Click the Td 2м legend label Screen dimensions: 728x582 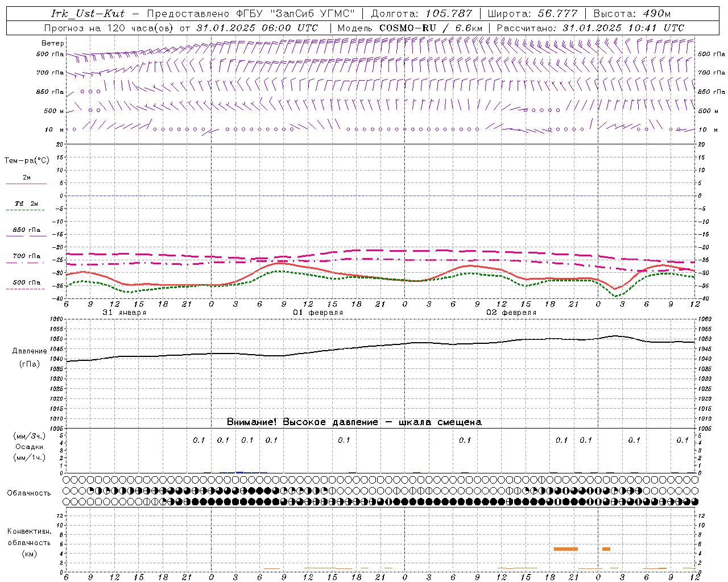click(x=26, y=203)
